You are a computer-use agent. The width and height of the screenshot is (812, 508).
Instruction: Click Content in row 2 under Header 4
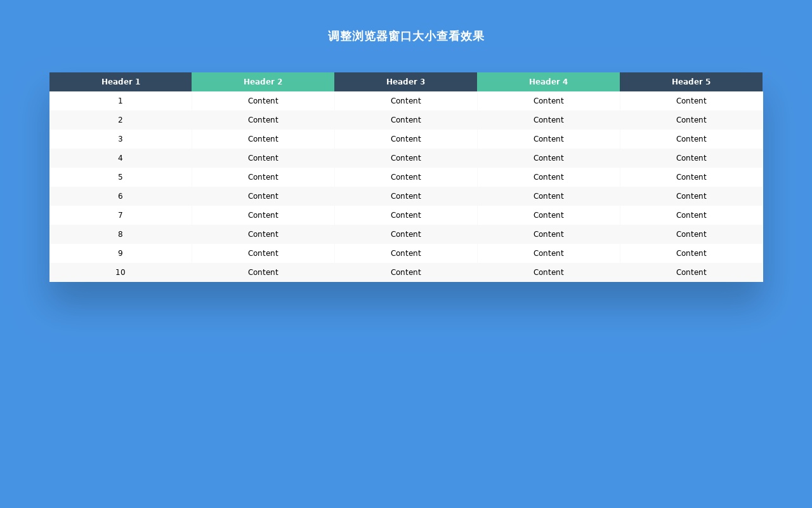coord(549,120)
